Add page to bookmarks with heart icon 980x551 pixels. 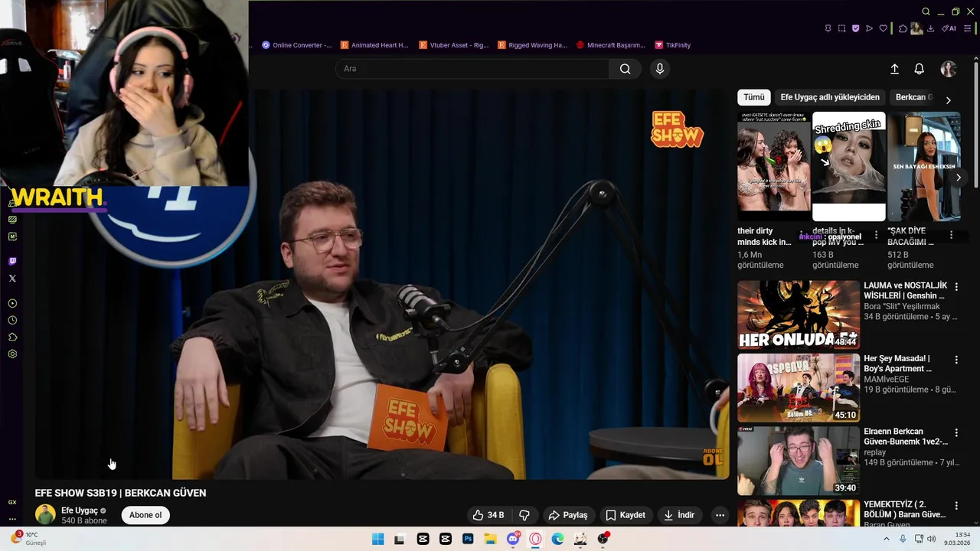883,28
